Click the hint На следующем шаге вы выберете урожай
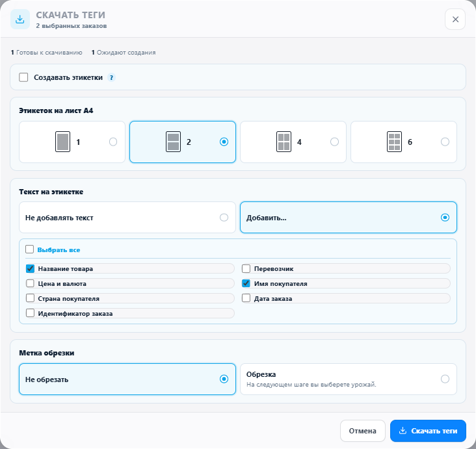Screen dimensions: 476x449 pyautogui.click(x=311, y=385)
